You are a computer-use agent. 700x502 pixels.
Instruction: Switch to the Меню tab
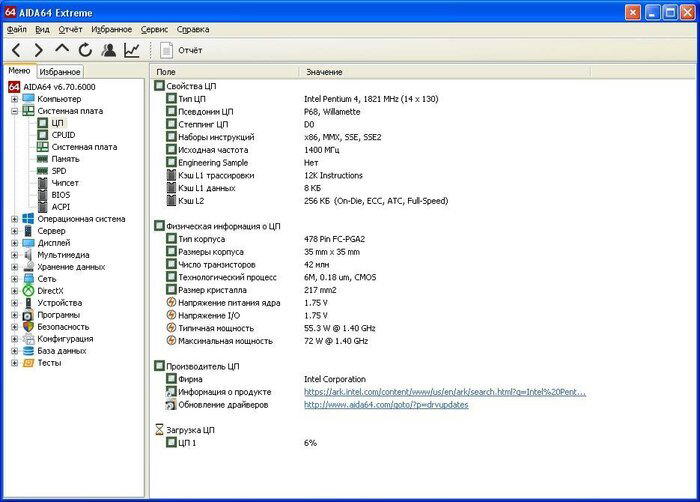[19, 71]
